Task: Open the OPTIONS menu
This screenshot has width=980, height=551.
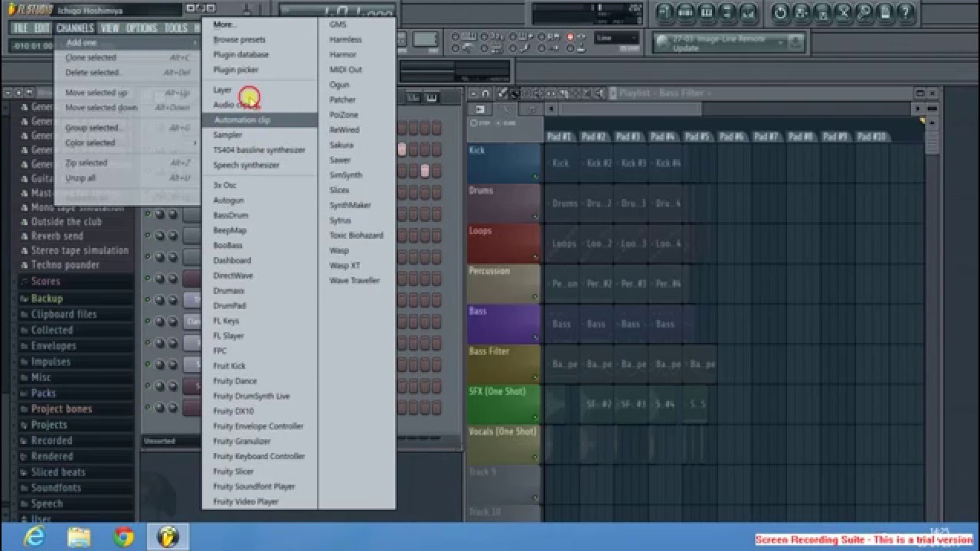Action: [x=142, y=28]
